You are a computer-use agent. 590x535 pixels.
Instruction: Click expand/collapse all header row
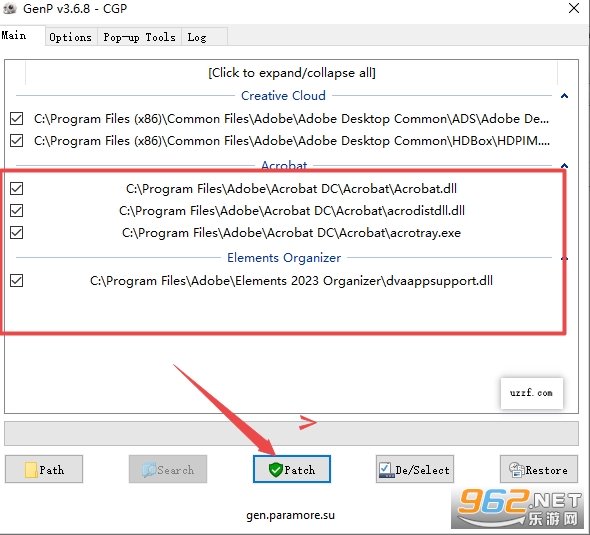pos(292,73)
